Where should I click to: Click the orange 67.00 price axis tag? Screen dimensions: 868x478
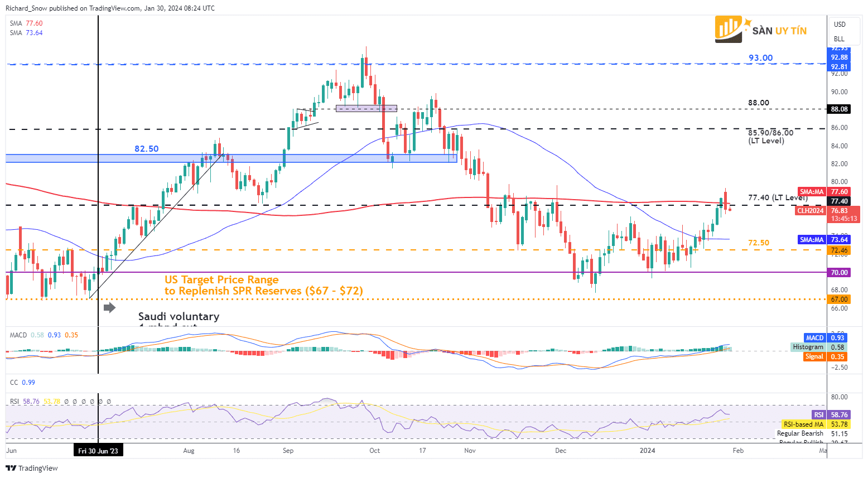coord(839,300)
